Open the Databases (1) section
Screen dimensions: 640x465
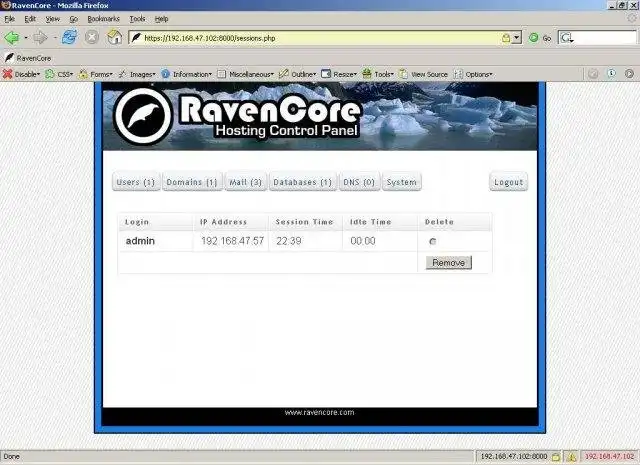coord(303,182)
